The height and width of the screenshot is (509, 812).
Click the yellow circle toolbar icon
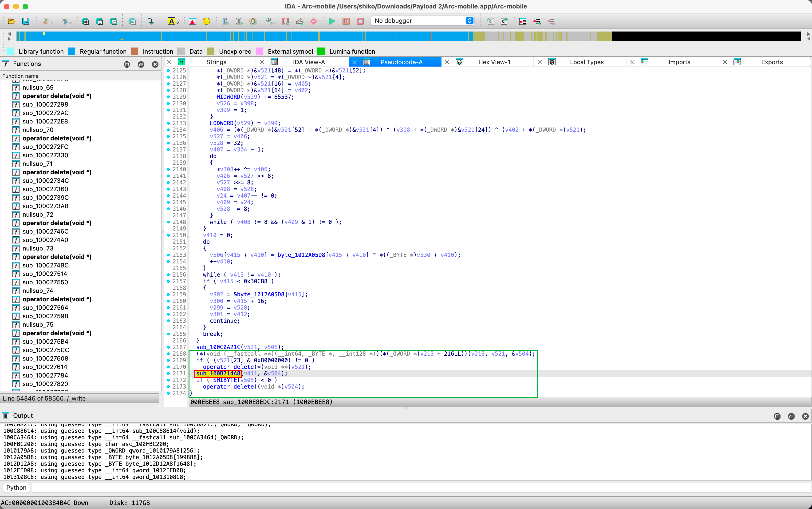(206, 21)
